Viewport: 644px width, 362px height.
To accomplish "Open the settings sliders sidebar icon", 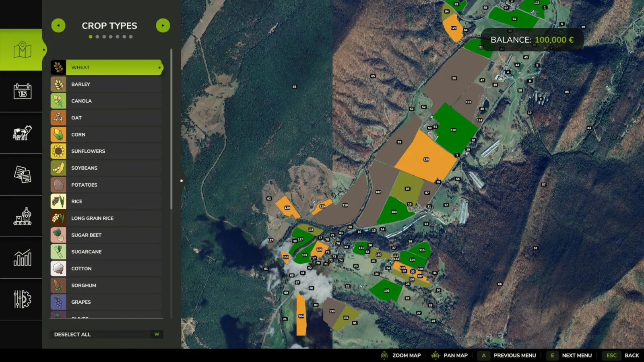I will pos(22,299).
